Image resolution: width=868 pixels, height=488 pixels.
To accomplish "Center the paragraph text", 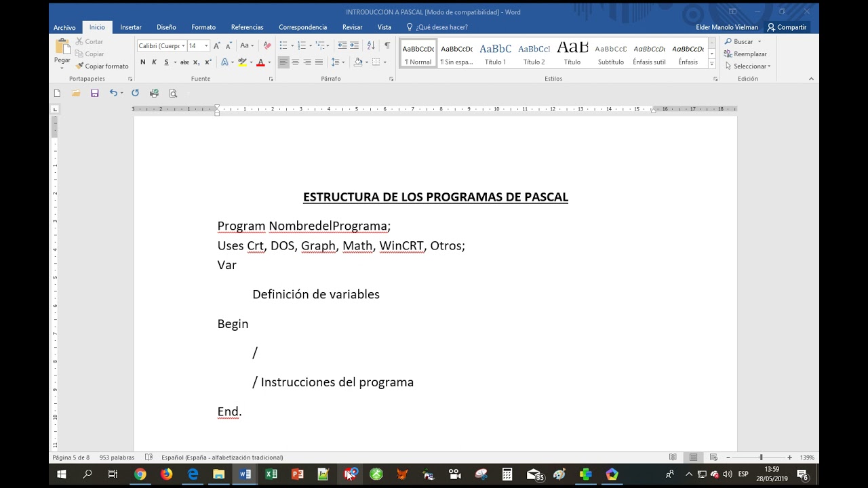I will point(295,62).
